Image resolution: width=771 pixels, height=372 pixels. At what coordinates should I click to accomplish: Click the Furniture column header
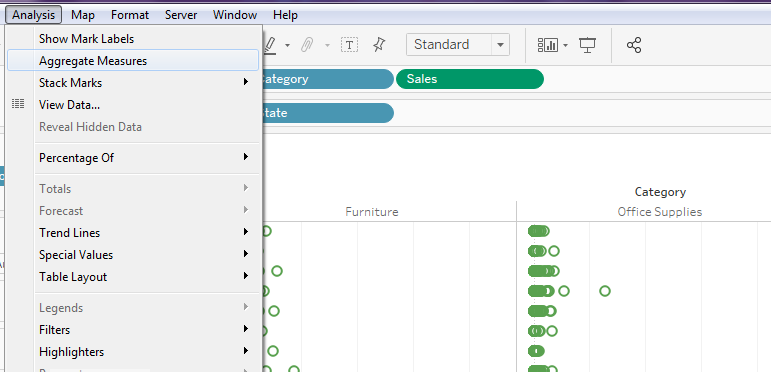point(372,212)
